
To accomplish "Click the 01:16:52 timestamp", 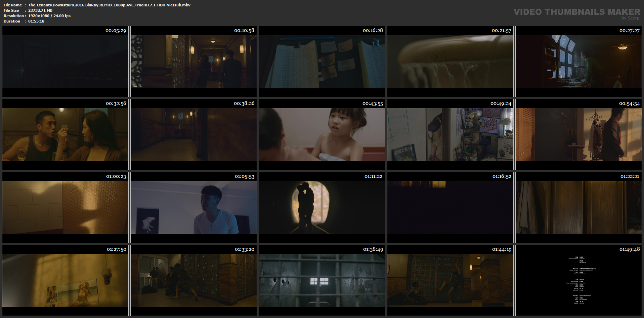I will (x=502, y=176).
